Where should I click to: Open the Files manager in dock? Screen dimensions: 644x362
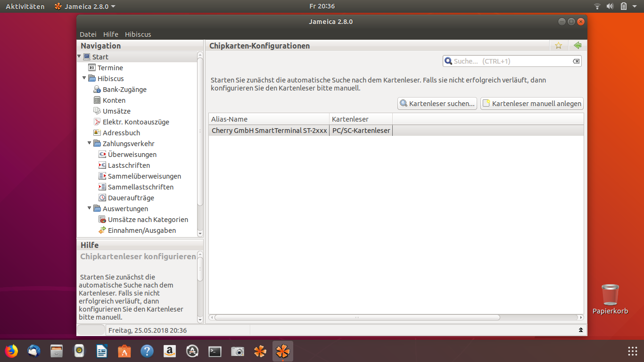[57, 351]
